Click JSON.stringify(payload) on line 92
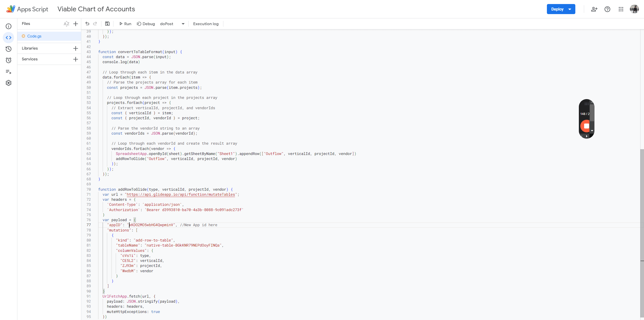 click(x=152, y=301)
